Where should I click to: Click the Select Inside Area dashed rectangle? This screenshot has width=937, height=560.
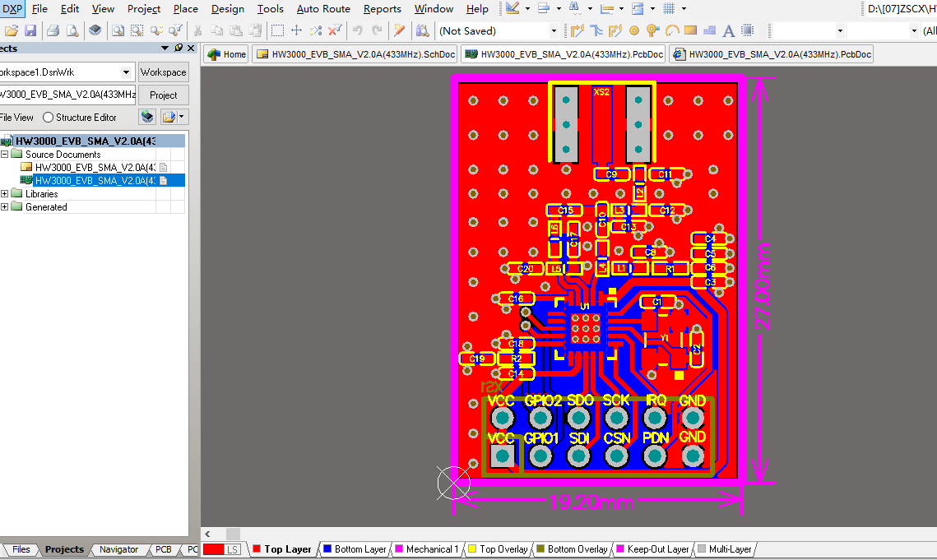click(x=277, y=30)
